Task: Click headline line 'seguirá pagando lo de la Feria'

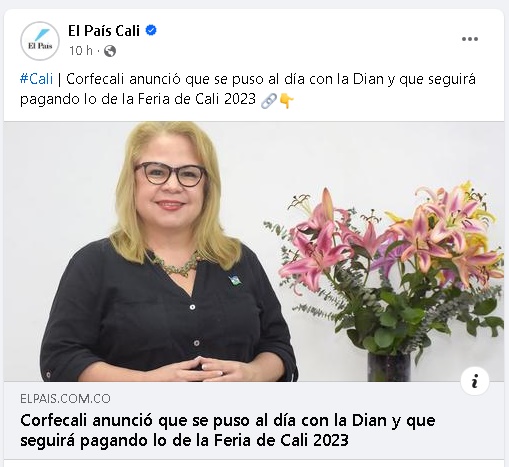Action: coord(184,441)
